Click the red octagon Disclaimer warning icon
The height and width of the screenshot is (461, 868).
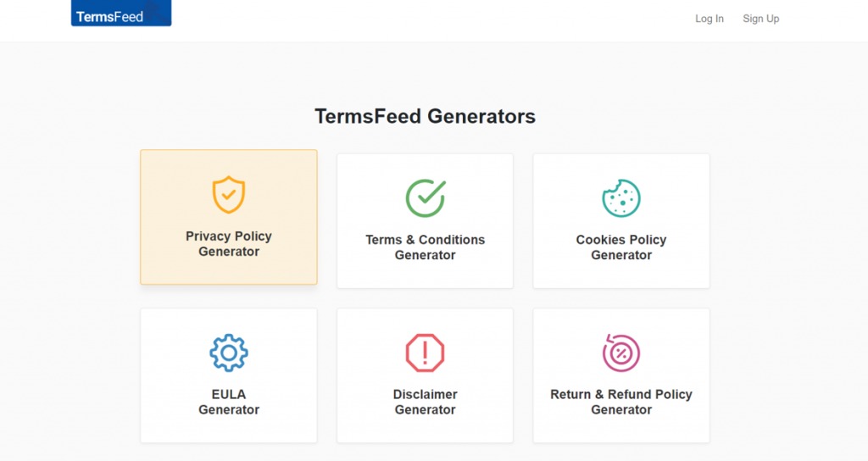coord(426,353)
